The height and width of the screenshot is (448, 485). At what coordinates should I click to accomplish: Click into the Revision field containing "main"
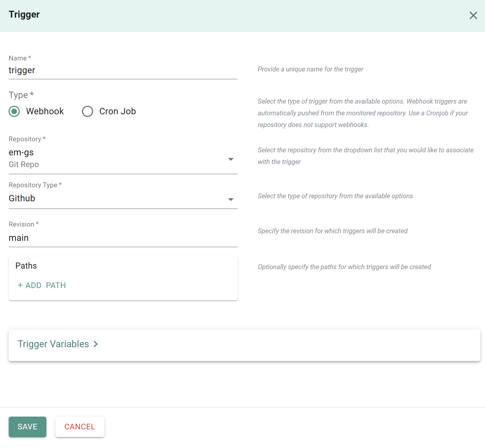tap(123, 238)
